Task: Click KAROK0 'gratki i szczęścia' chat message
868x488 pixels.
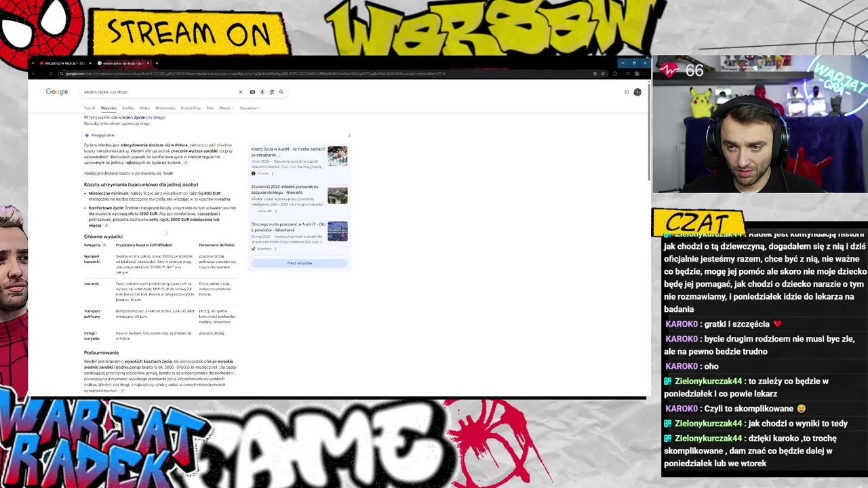Action: (724, 324)
